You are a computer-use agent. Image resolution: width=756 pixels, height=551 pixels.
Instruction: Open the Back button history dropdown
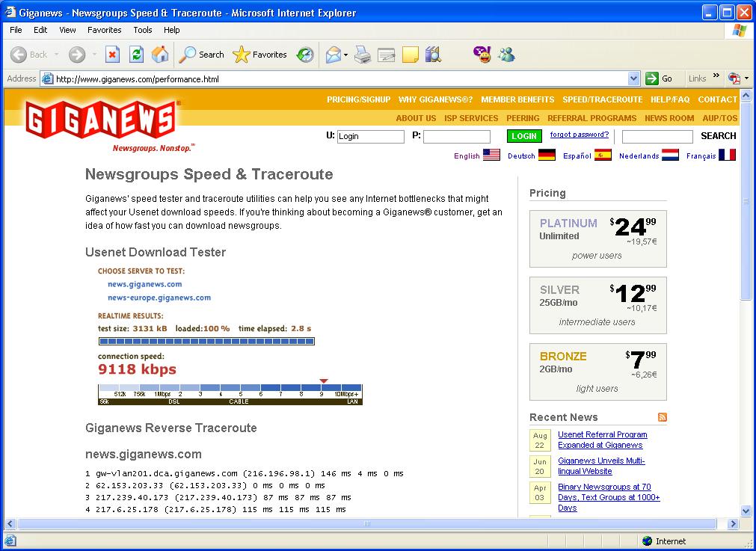coord(56,55)
